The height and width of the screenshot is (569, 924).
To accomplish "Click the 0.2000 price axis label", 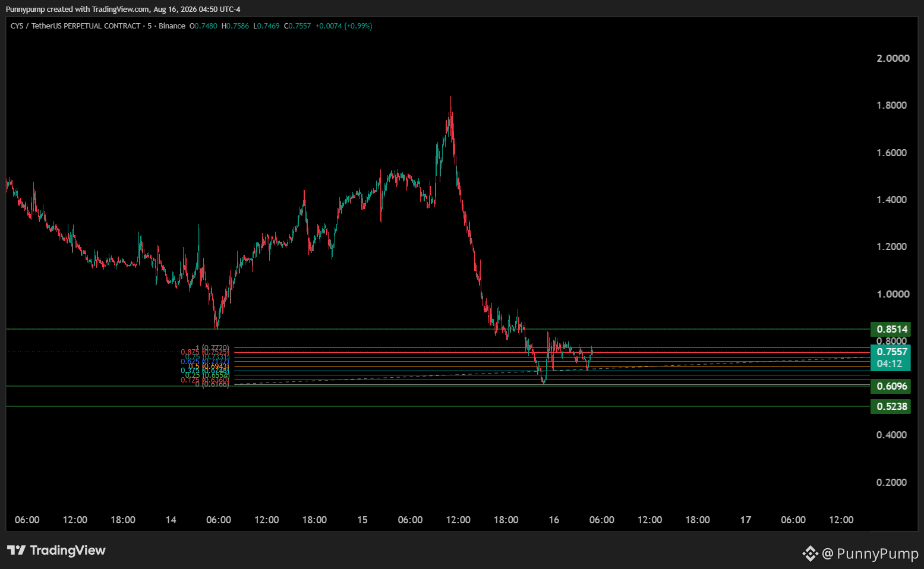I will (891, 482).
